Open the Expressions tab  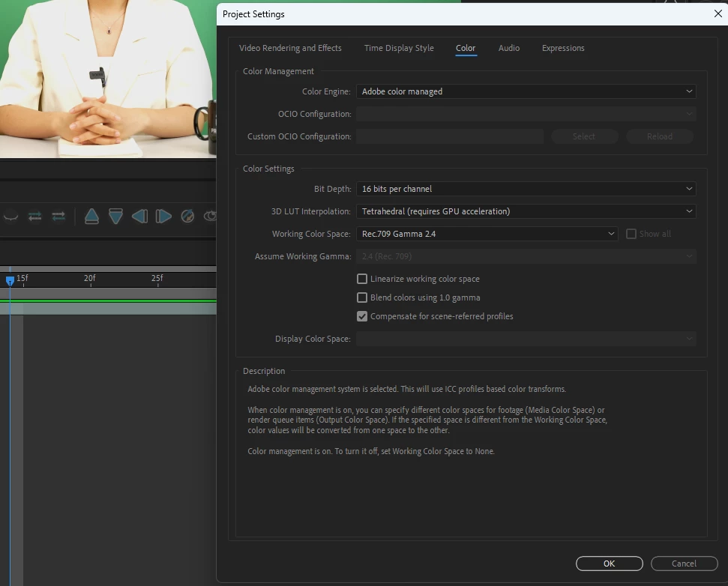coord(563,48)
